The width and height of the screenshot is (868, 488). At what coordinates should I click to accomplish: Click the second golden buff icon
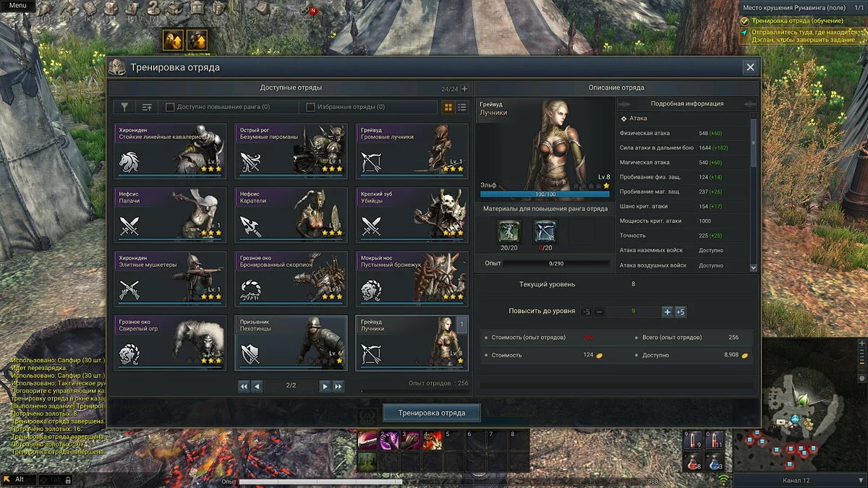pyautogui.click(x=197, y=40)
